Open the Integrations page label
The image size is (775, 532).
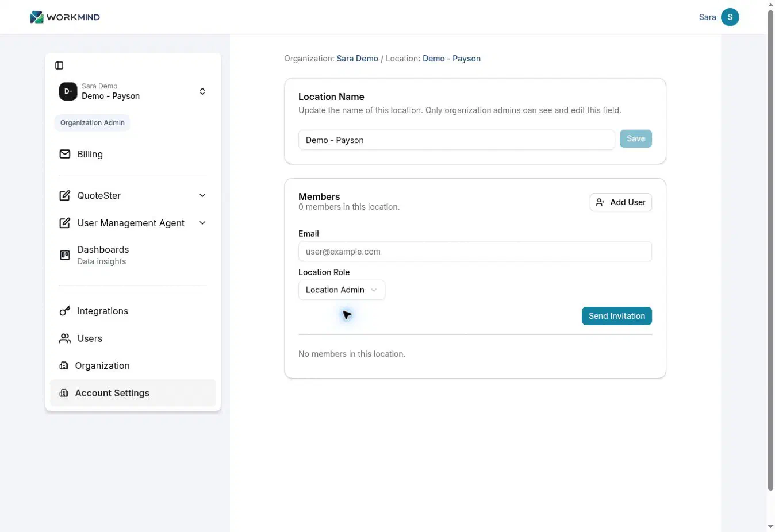(x=103, y=311)
